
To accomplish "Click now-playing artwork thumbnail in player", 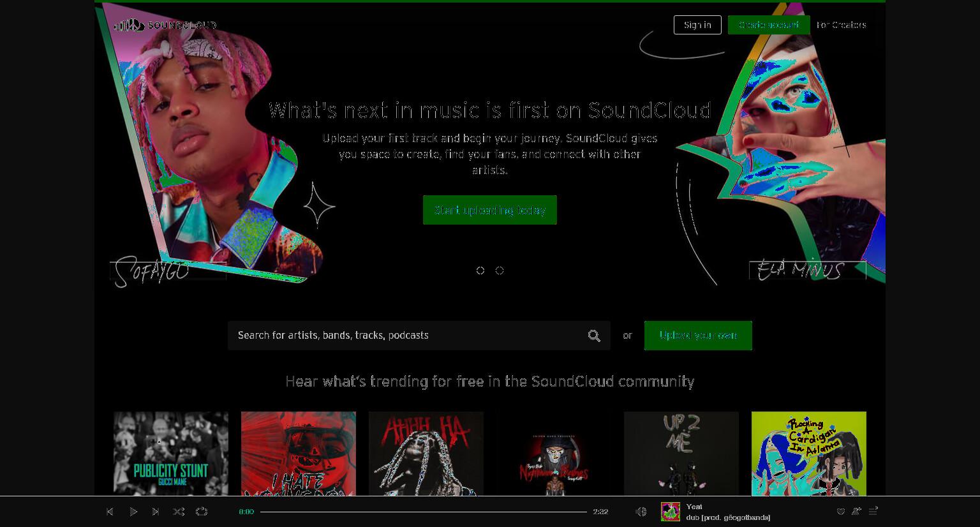I will pos(671,512).
